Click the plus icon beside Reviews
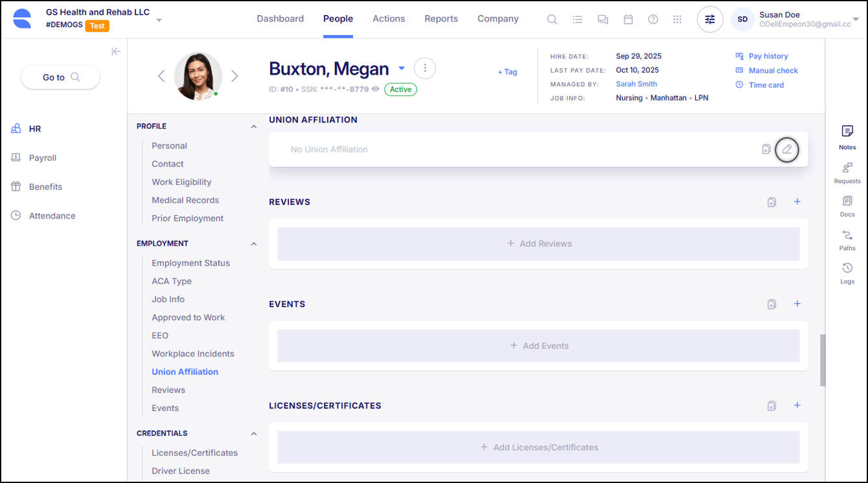The width and height of the screenshot is (868, 483). coord(797,202)
